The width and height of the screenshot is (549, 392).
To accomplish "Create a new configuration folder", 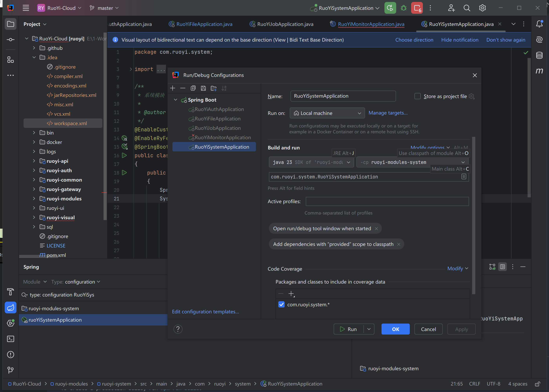I will pyautogui.click(x=214, y=88).
